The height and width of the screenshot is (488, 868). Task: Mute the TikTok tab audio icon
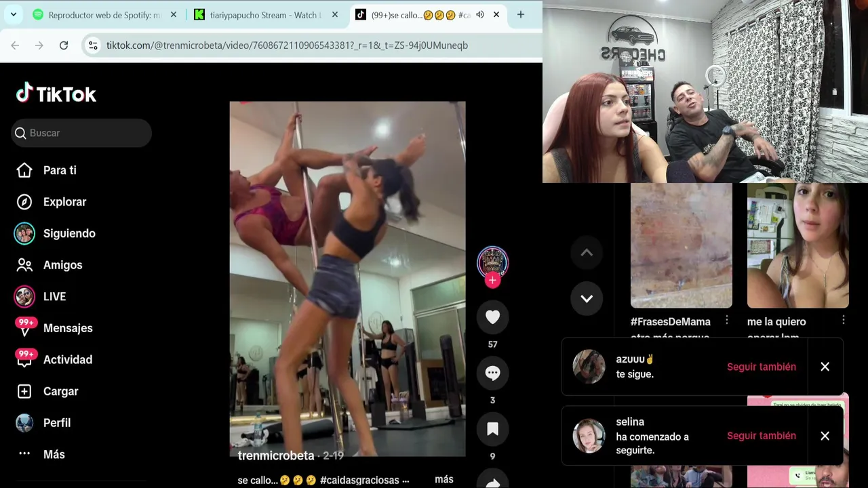(480, 14)
